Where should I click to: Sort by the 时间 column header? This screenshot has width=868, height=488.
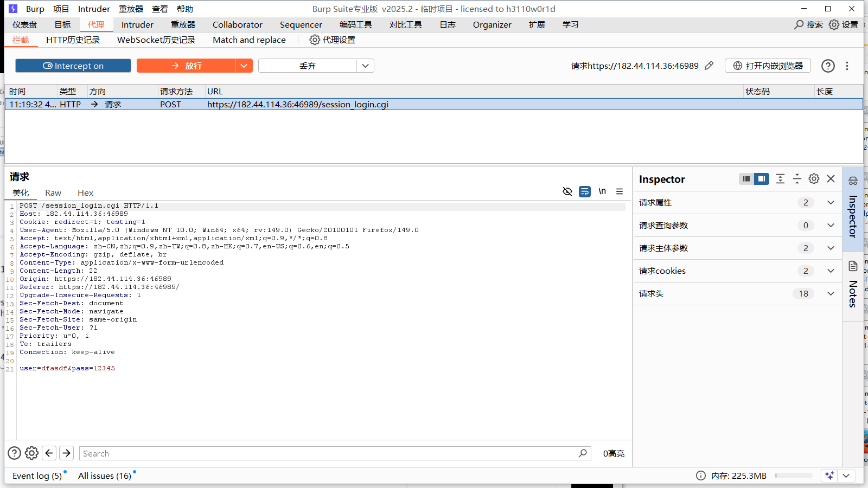coord(32,91)
